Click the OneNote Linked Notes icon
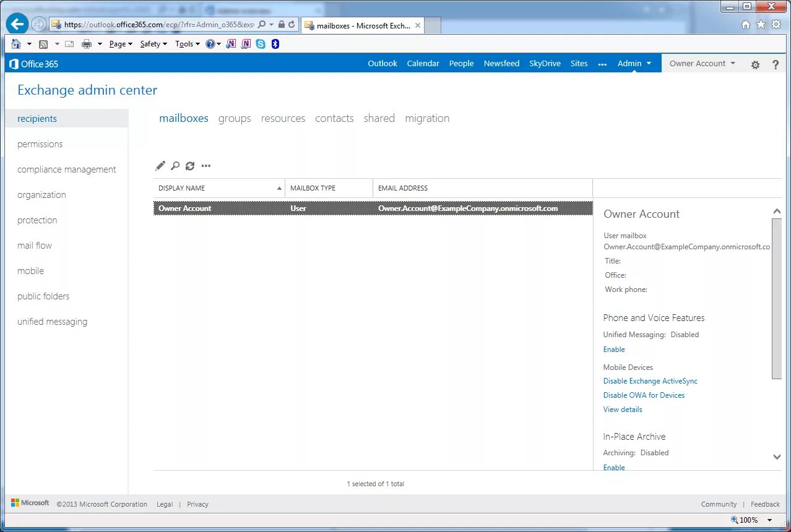Image resolution: width=791 pixels, height=532 pixels. pos(246,44)
